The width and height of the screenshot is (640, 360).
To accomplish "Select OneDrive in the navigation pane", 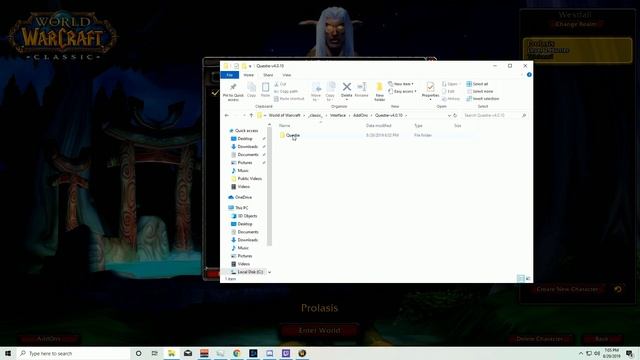I will [240, 197].
